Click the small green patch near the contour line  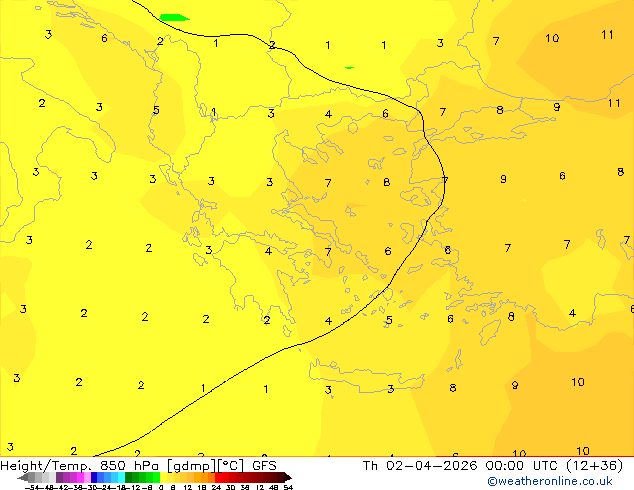coord(349,68)
